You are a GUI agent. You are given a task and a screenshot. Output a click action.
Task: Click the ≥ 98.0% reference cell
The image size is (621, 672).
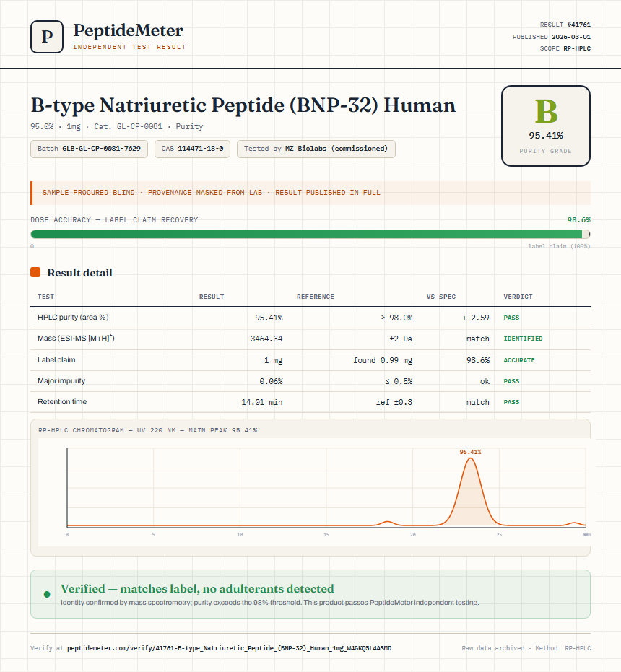(396, 318)
